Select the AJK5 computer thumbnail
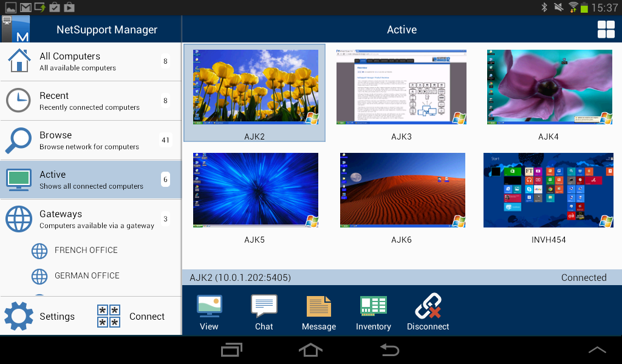 coord(255,190)
